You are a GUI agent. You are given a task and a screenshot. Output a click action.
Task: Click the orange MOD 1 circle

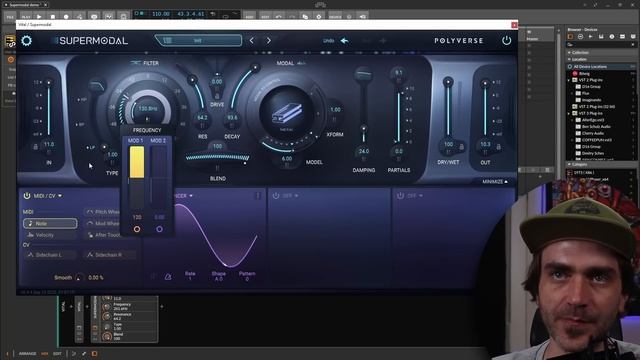point(137,229)
